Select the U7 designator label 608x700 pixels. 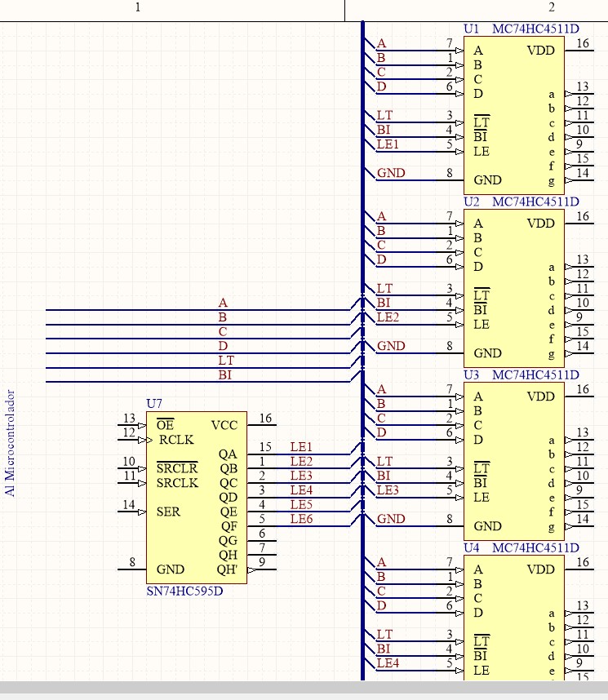pos(154,403)
